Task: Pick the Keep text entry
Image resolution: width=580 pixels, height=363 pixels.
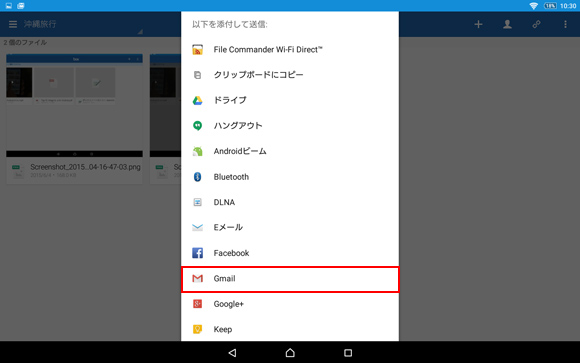Action: 223,329
